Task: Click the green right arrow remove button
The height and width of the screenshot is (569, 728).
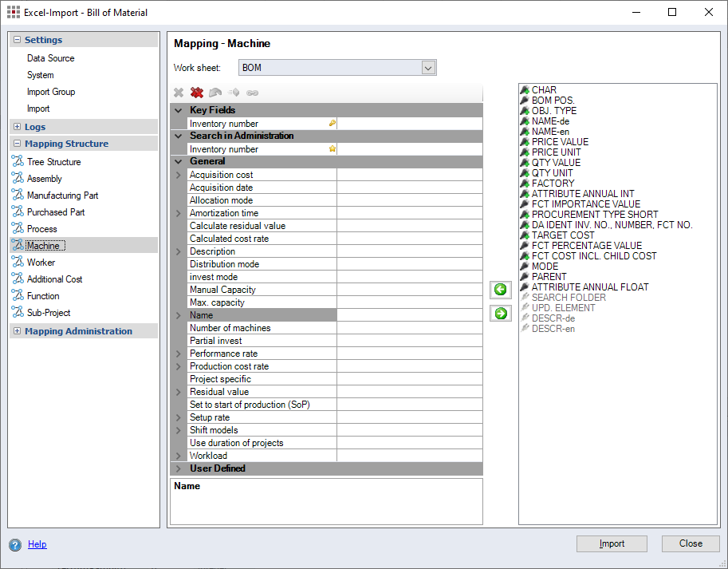Action: coord(501,314)
